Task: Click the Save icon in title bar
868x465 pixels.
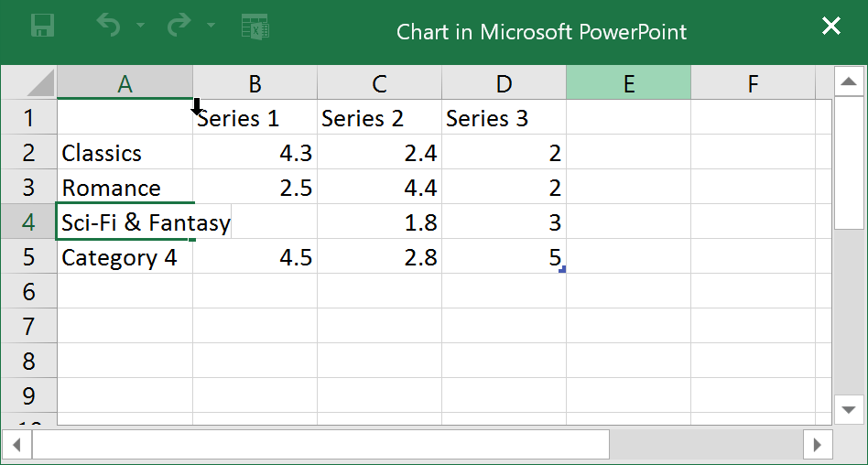Action: pos(42,26)
